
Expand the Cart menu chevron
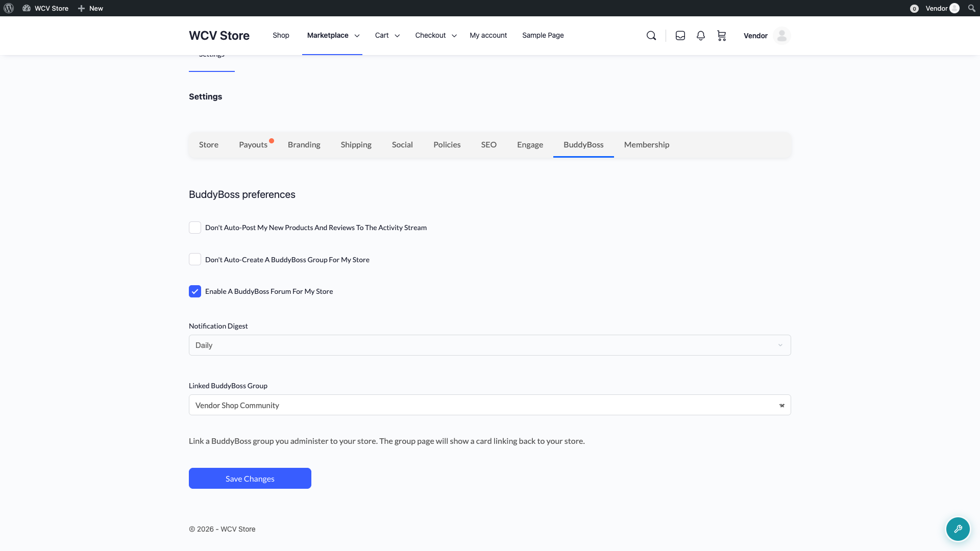(x=397, y=36)
